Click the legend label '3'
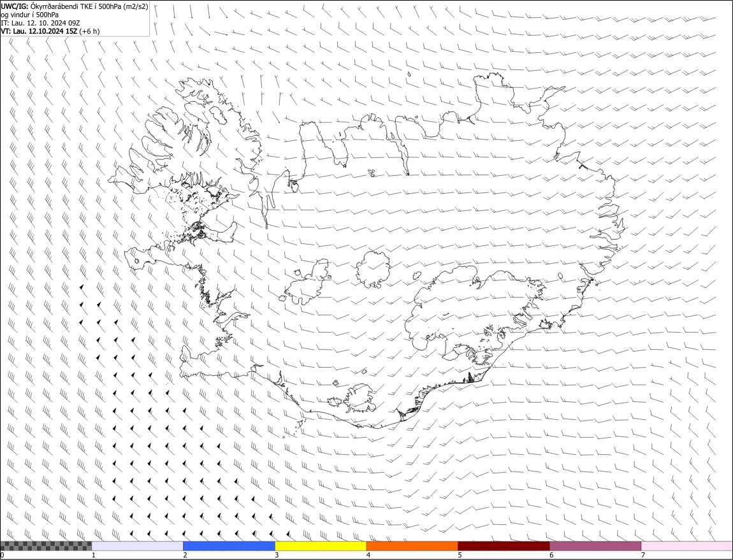This screenshot has height=560, width=733. [x=277, y=556]
